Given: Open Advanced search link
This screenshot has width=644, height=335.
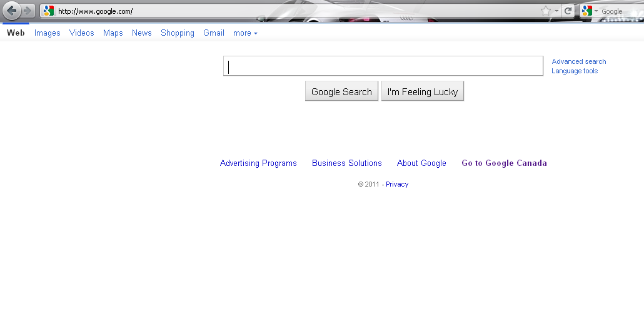Looking at the screenshot, I should point(579,61).
